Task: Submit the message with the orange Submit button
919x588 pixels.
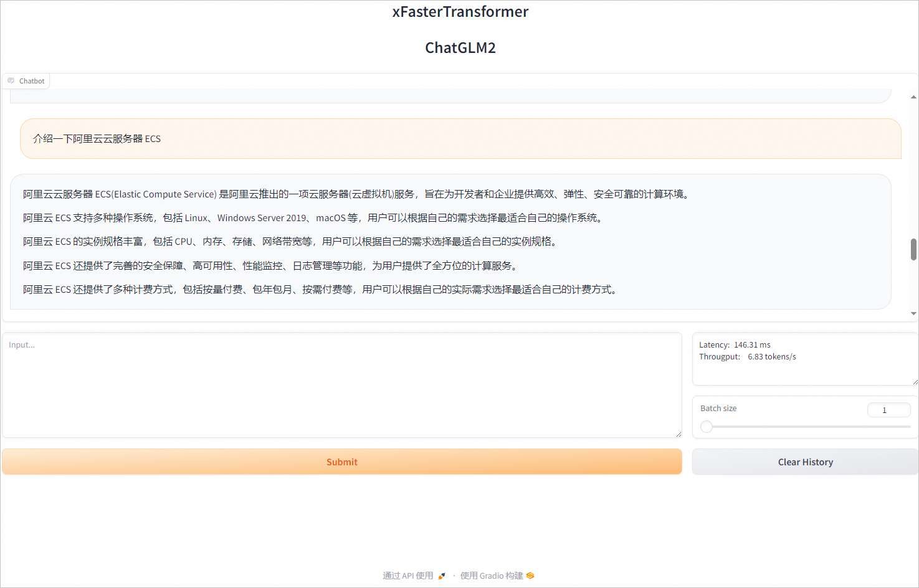Action: coord(342,462)
